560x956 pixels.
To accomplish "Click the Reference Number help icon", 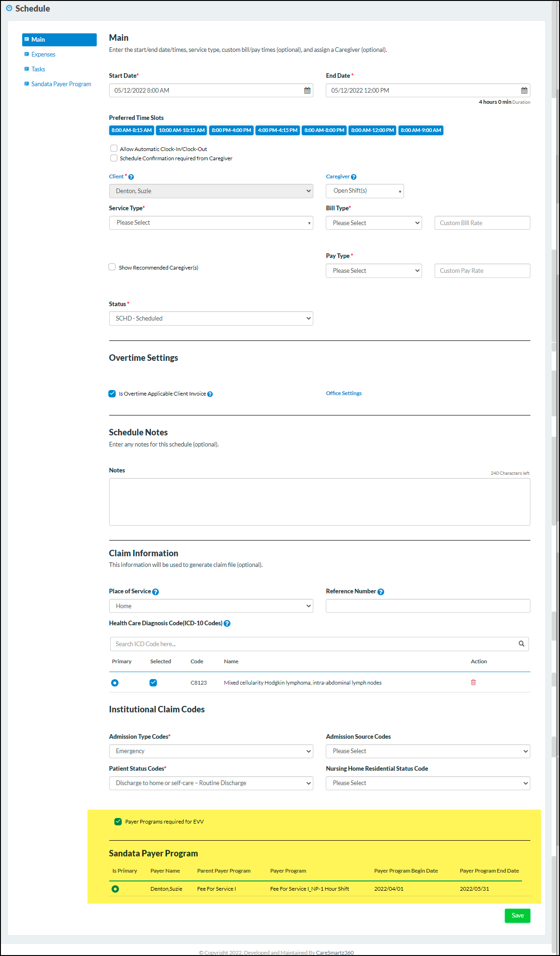I will (380, 592).
